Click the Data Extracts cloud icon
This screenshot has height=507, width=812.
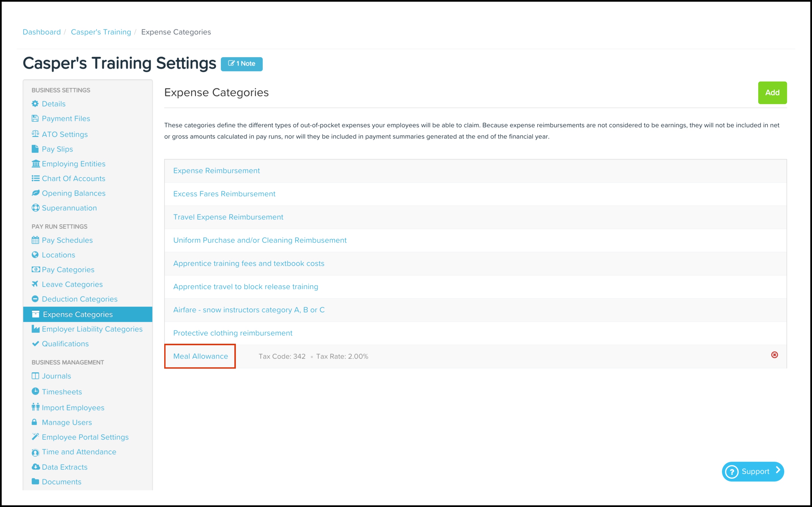point(36,467)
